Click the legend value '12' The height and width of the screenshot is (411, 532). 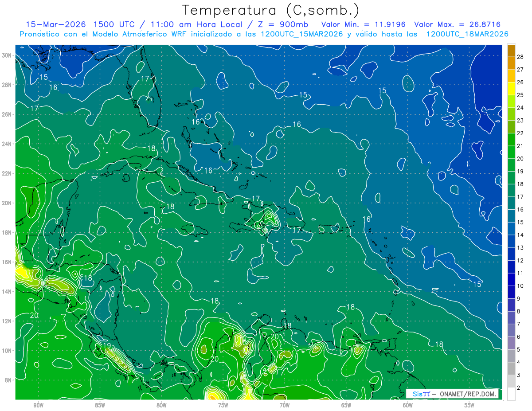520,260
